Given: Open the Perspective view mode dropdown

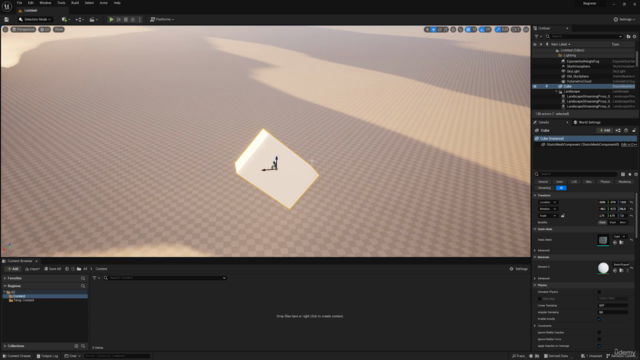Looking at the screenshot, I should (23, 29).
